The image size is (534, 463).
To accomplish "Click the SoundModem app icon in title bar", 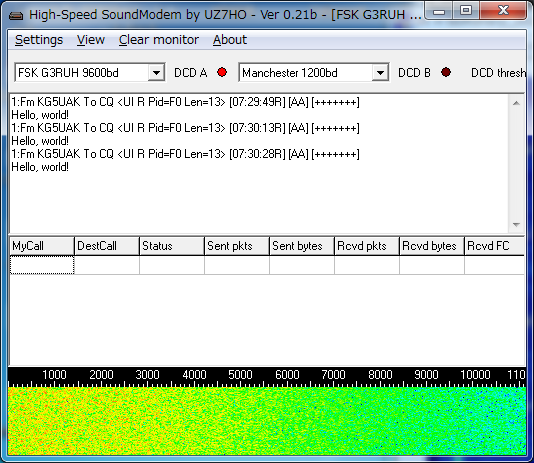I will point(16,15).
